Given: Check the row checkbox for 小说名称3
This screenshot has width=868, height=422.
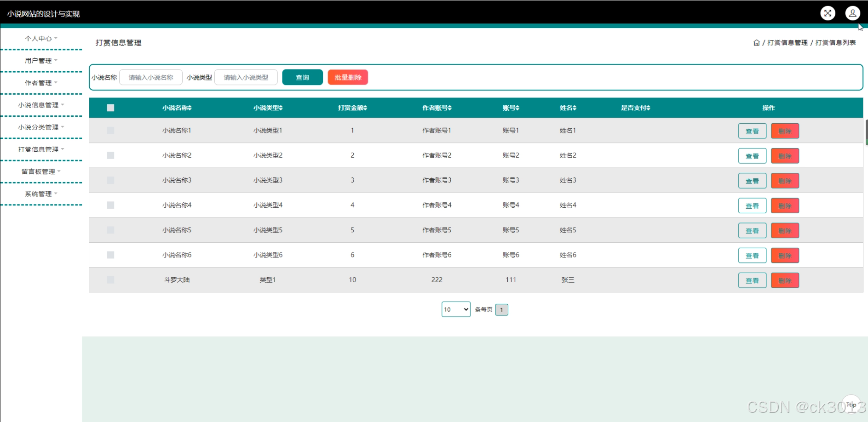Looking at the screenshot, I should pos(110,180).
